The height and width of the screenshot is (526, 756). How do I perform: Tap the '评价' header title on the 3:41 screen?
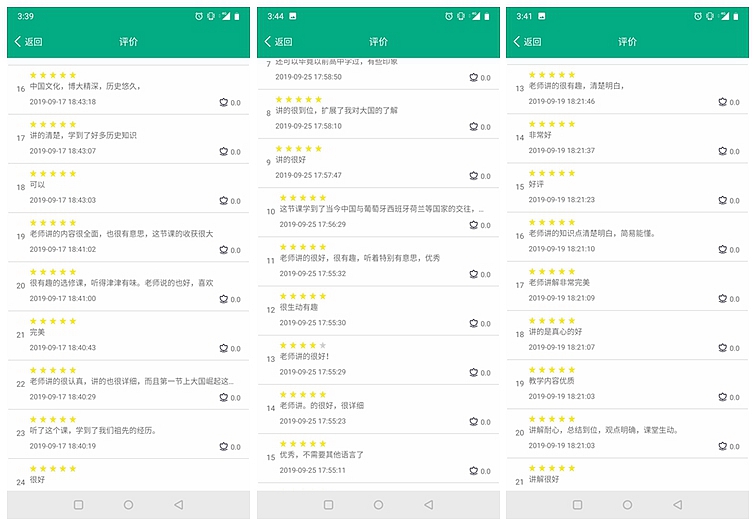[x=627, y=42]
